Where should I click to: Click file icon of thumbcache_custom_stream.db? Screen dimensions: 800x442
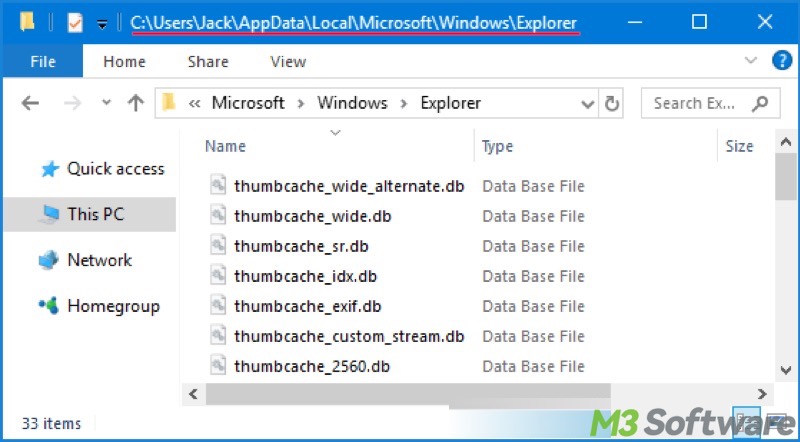pos(218,335)
